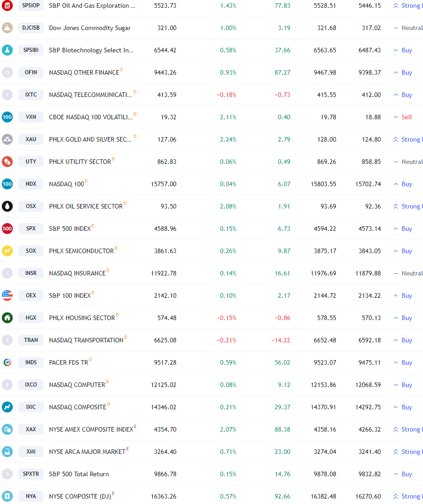
Task: Click the Sell rating for VXN
Action: click(403, 117)
